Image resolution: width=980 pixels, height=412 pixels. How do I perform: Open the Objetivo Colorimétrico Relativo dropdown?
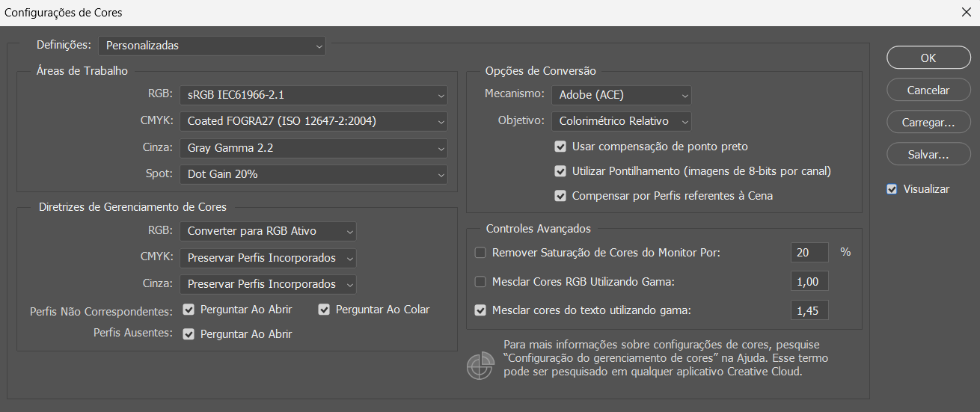click(622, 120)
